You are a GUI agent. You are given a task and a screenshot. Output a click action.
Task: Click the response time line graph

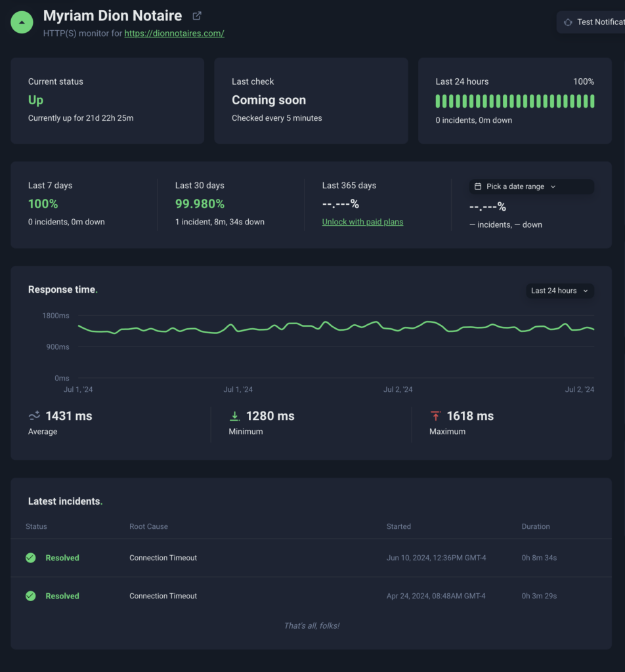point(336,328)
